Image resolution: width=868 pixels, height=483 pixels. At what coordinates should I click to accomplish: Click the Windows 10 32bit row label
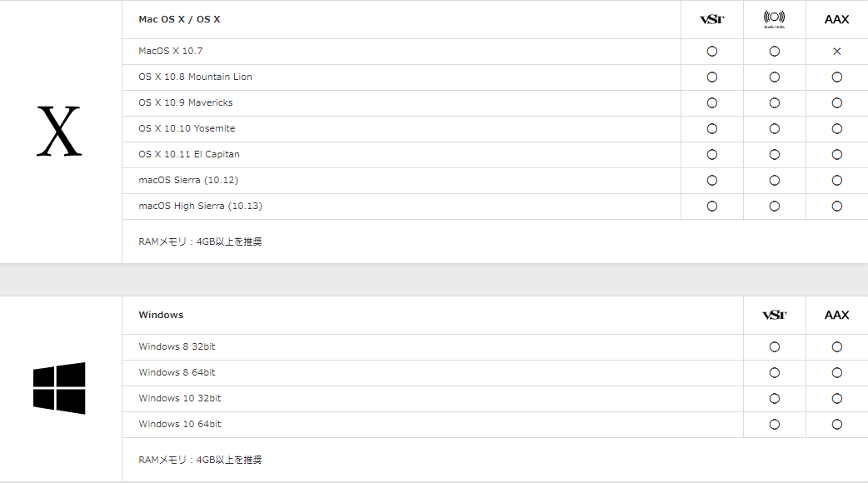tap(179, 399)
